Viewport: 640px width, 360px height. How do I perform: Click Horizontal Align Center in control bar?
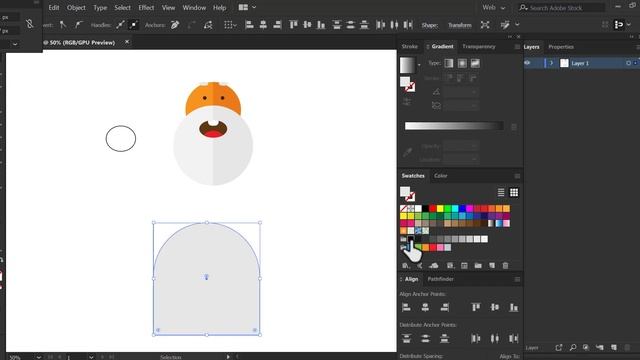click(x=263, y=25)
